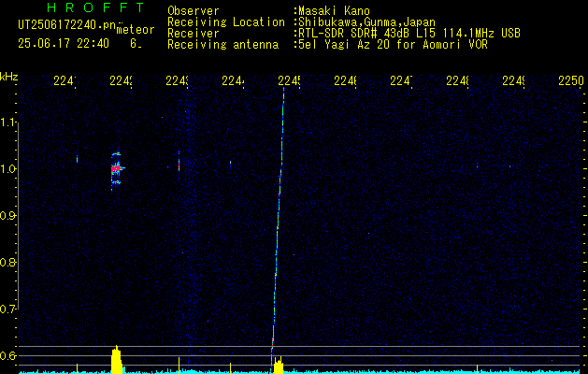
Task: Click the tall yellow power peak below 2242
Action: point(117,359)
